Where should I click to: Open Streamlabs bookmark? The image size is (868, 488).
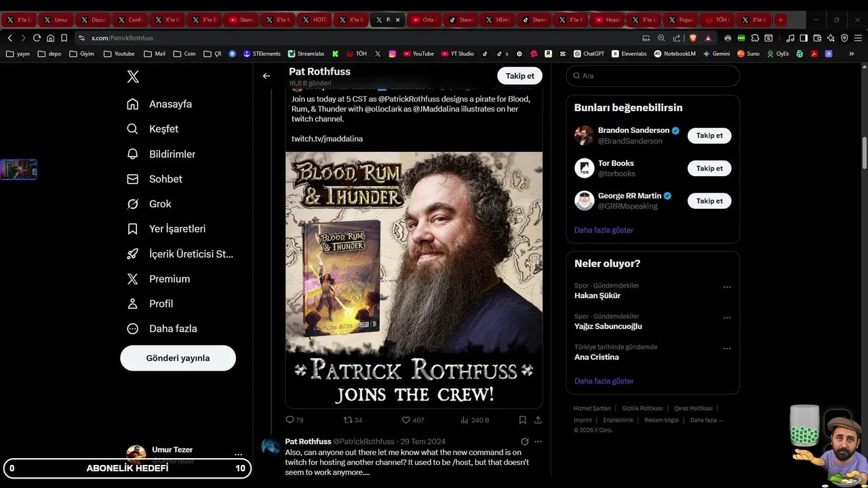(306, 54)
